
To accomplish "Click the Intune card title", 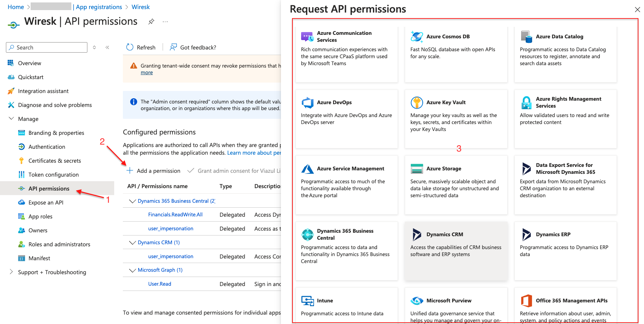I will click(x=325, y=301).
